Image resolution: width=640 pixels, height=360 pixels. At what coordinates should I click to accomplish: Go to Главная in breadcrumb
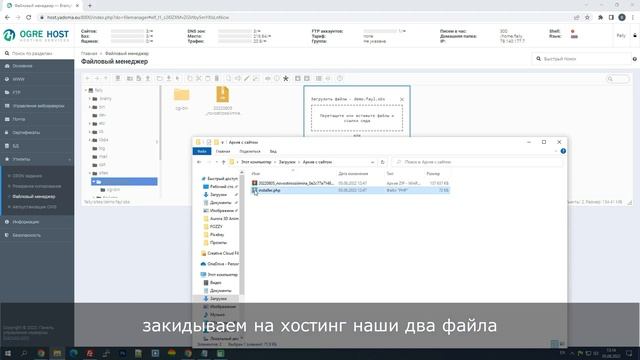89,53
